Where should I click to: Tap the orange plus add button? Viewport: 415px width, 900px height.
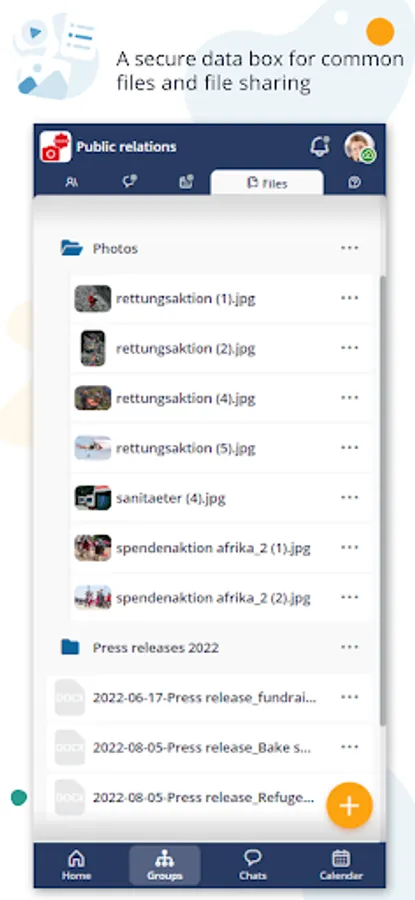350,805
